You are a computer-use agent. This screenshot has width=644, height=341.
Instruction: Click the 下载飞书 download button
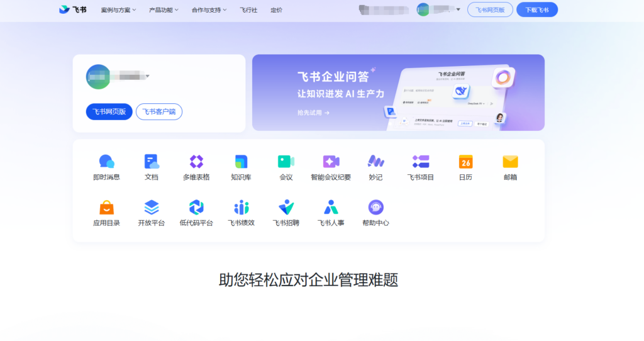537,10
